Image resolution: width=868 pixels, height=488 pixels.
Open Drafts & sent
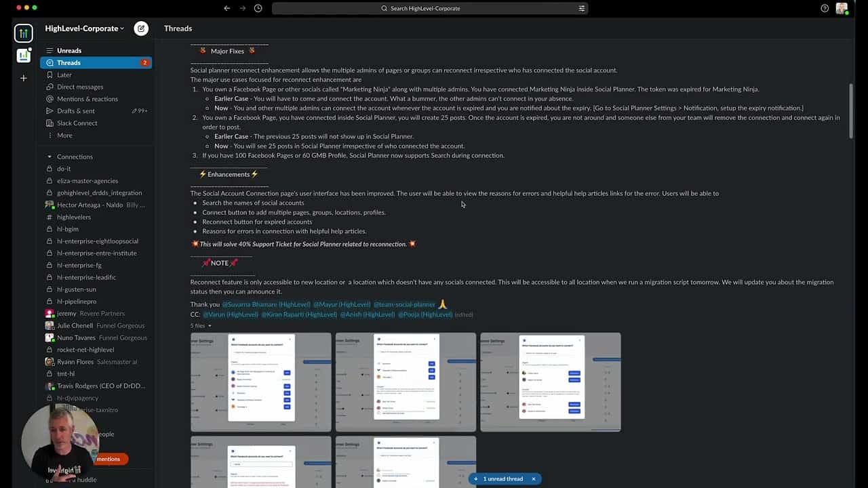coord(76,111)
